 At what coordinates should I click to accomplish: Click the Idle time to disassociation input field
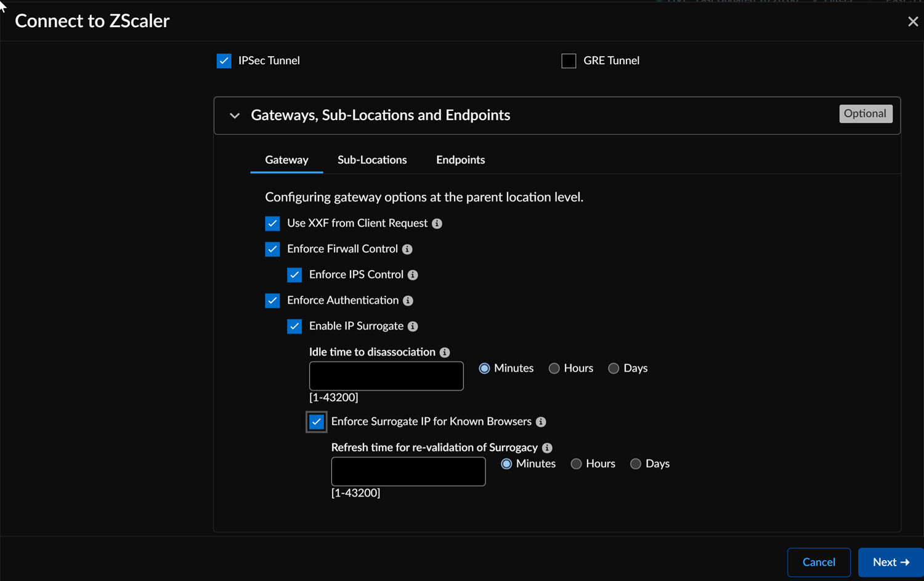point(386,376)
